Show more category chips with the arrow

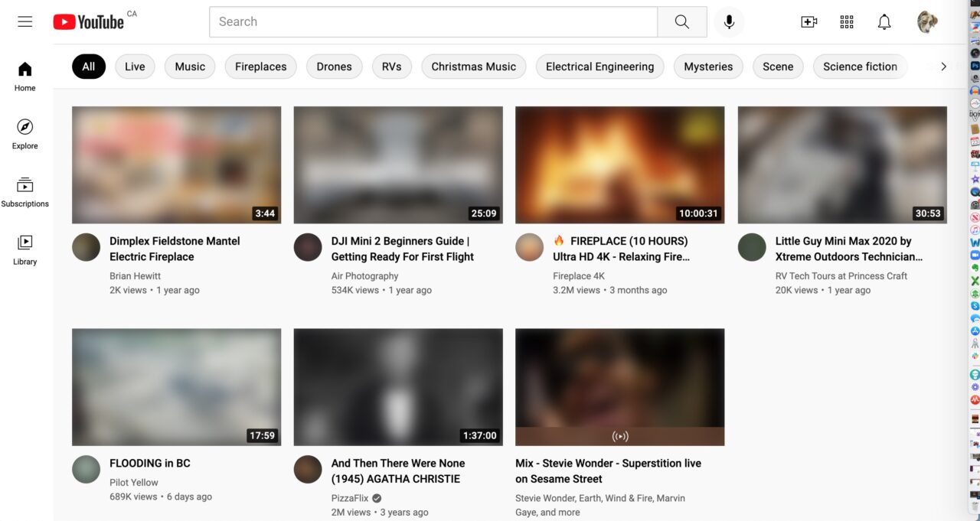pos(943,67)
